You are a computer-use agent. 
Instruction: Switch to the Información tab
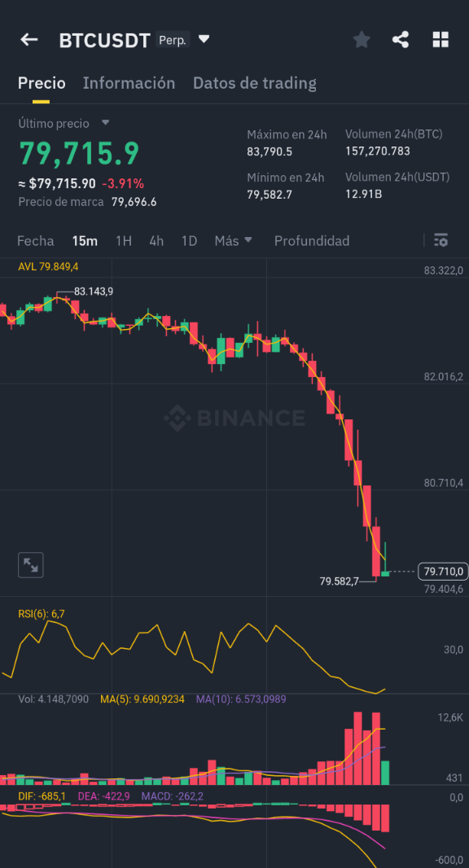129,83
